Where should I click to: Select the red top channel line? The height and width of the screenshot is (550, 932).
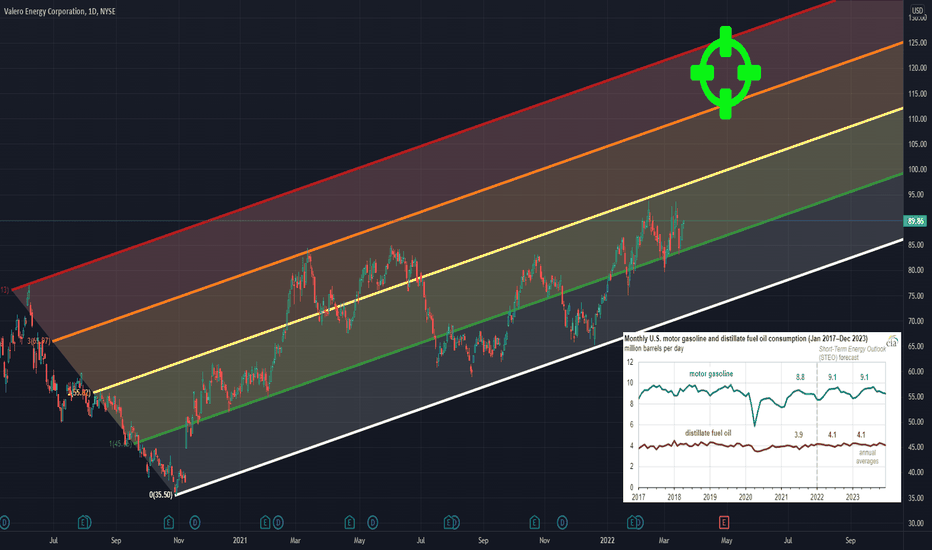tap(424, 145)
